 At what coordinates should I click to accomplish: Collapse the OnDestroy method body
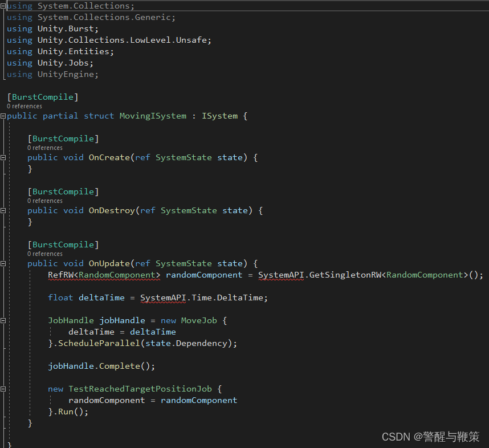(x=2, y=210)
